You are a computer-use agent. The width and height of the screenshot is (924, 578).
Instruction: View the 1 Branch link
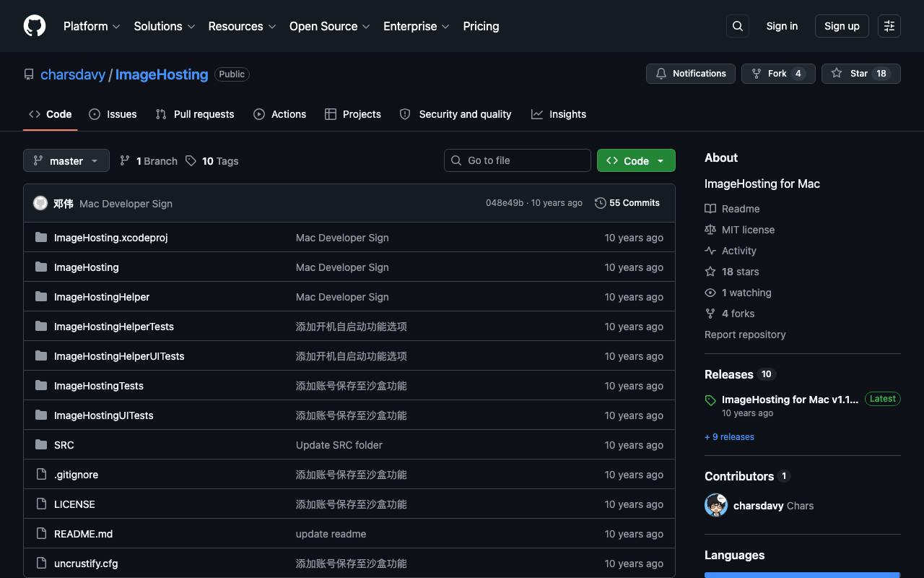coord(148,160)
